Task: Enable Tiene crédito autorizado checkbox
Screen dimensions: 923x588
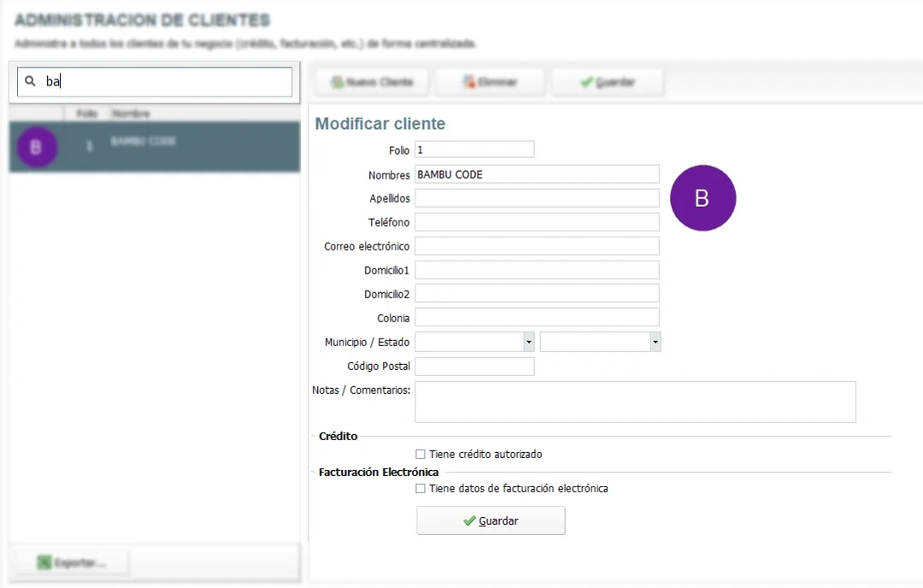Action: (x=420, y=455)
